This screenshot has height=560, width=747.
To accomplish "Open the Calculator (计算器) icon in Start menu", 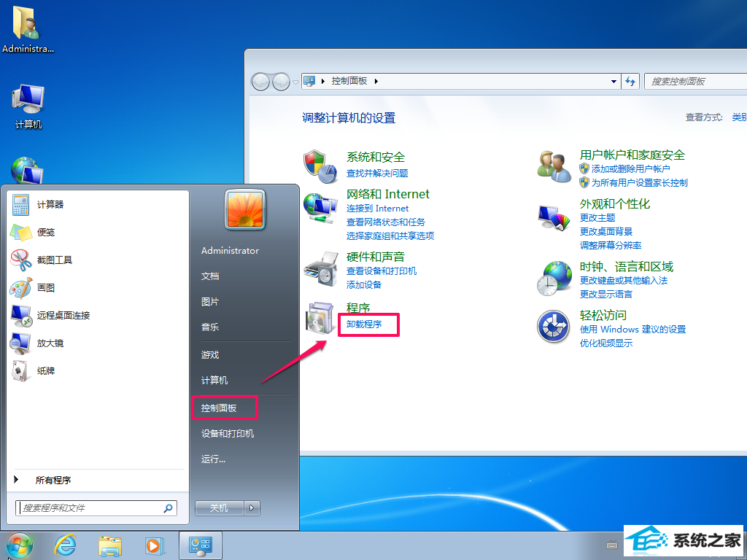I will [21, 205].
